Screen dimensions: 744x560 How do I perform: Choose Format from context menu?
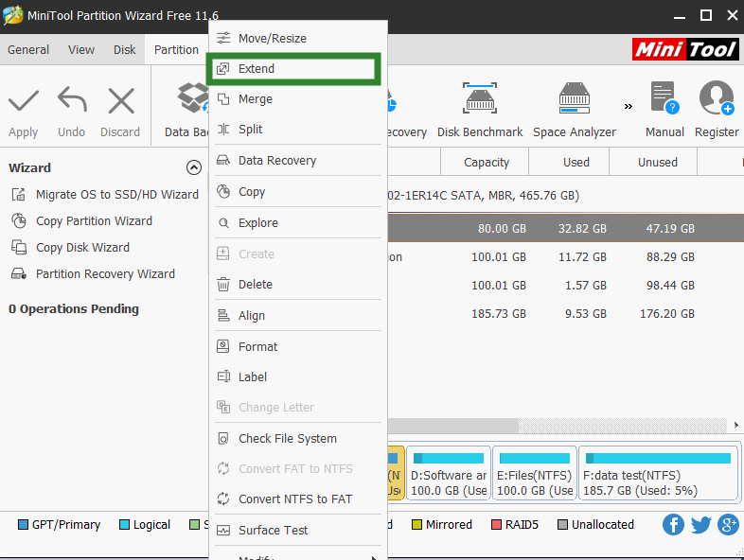coord(298,346)
